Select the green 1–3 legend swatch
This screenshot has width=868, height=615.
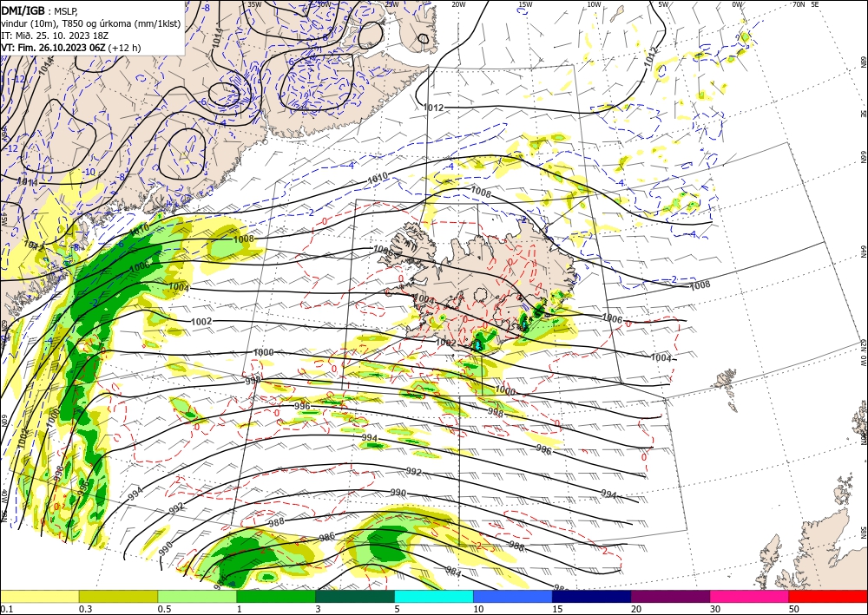click(x=276, y=596)
